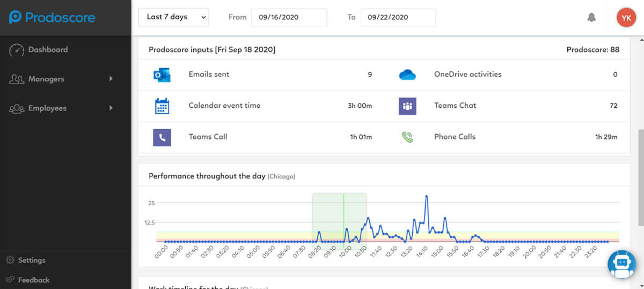Click the Feedback link in sidebar

pos(33,280)
